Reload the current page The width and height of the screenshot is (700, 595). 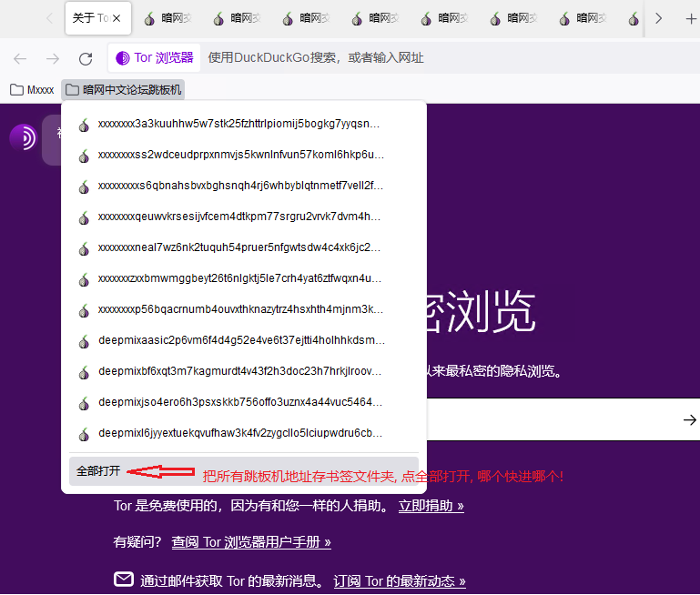point(86,58)
